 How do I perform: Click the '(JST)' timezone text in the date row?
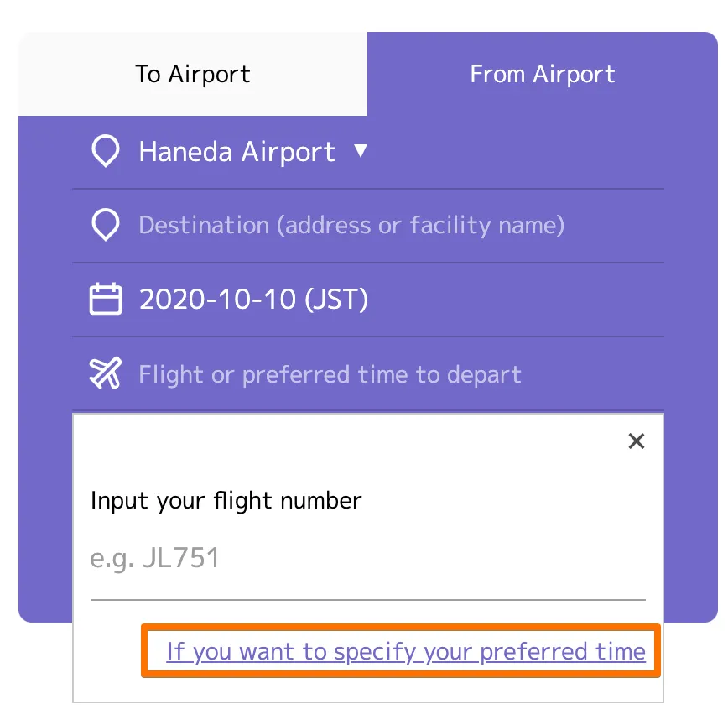click(335, 300)
